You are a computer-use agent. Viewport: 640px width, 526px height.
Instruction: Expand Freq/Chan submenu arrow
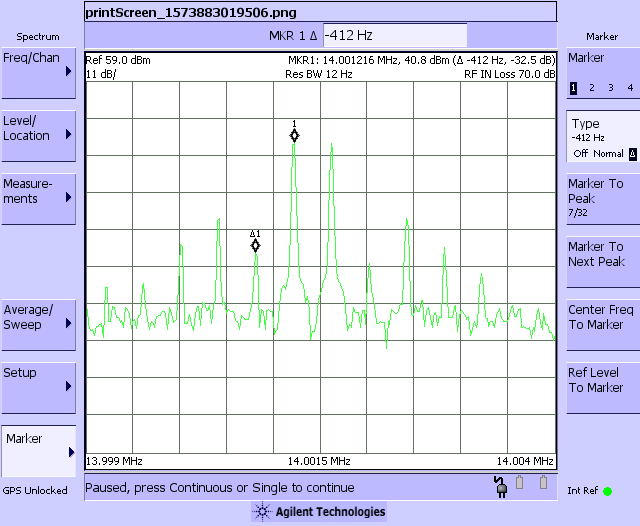click(69, 71)
